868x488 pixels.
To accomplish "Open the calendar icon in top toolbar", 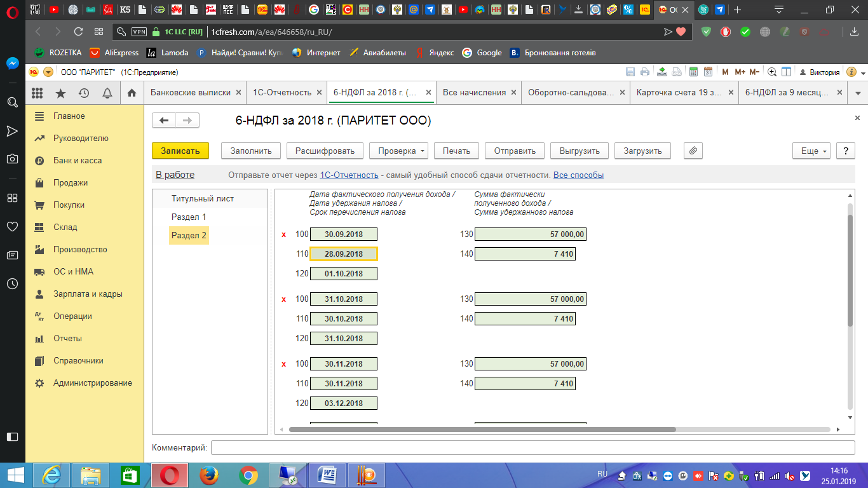I will tap(707, 72).
